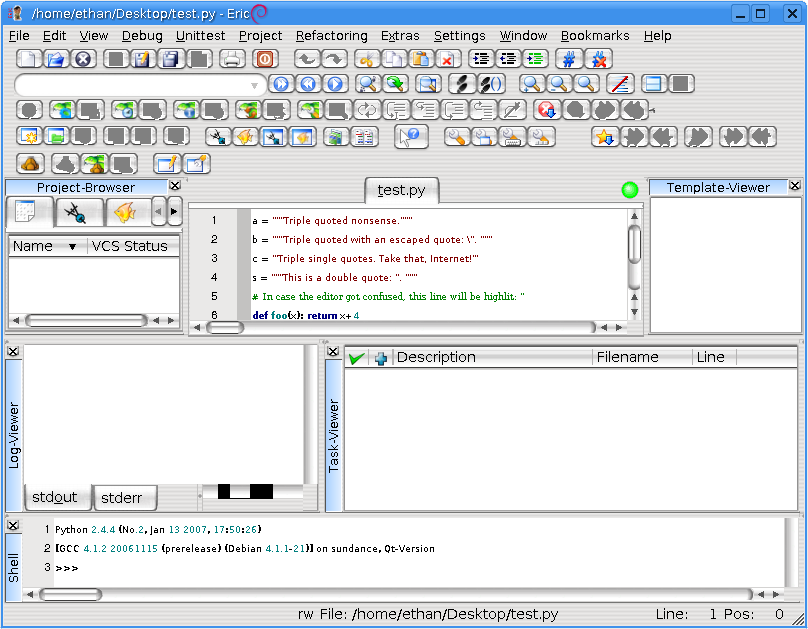Click the Description column header
This screenshot has height=629, width=808.
[x=493, y=357]
